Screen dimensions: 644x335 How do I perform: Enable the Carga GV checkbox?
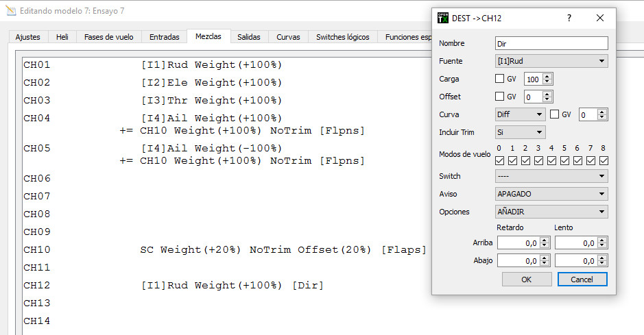coord(500,79)
